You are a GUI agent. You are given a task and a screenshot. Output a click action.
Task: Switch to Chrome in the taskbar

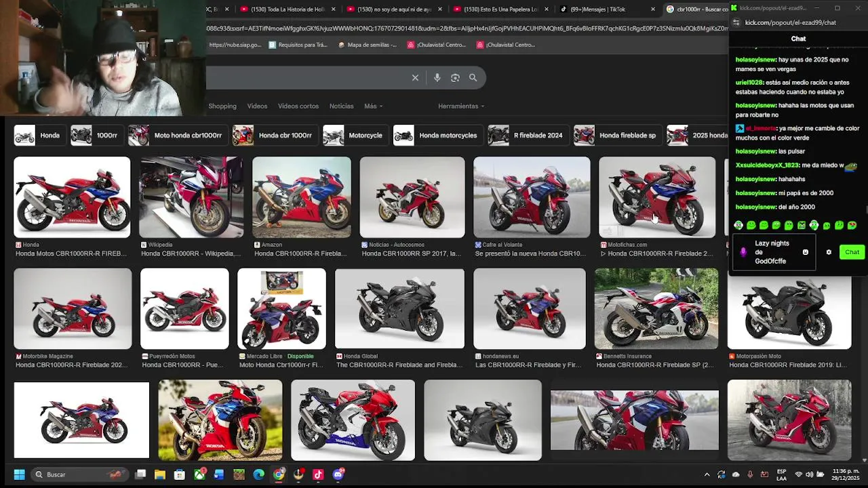[279, 474]
